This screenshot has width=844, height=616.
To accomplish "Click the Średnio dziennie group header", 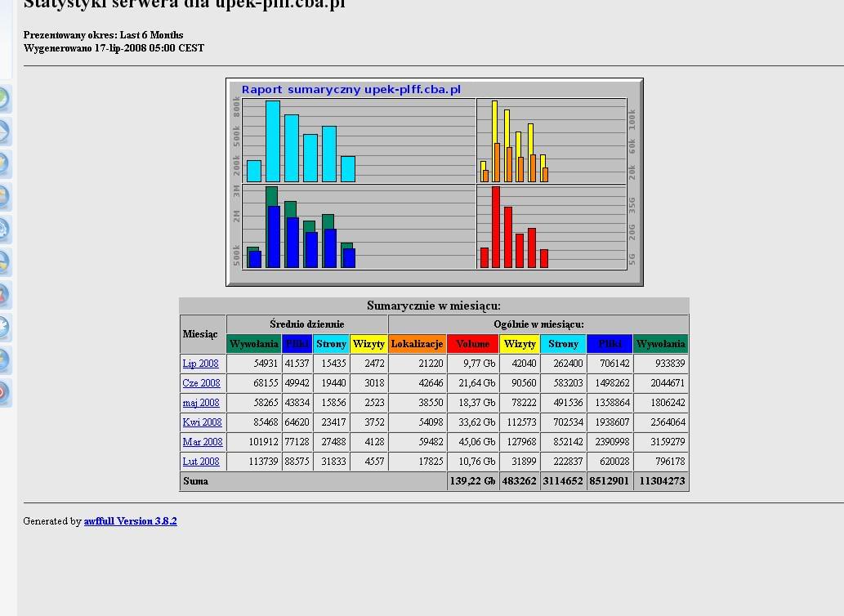I will (307, 324).
